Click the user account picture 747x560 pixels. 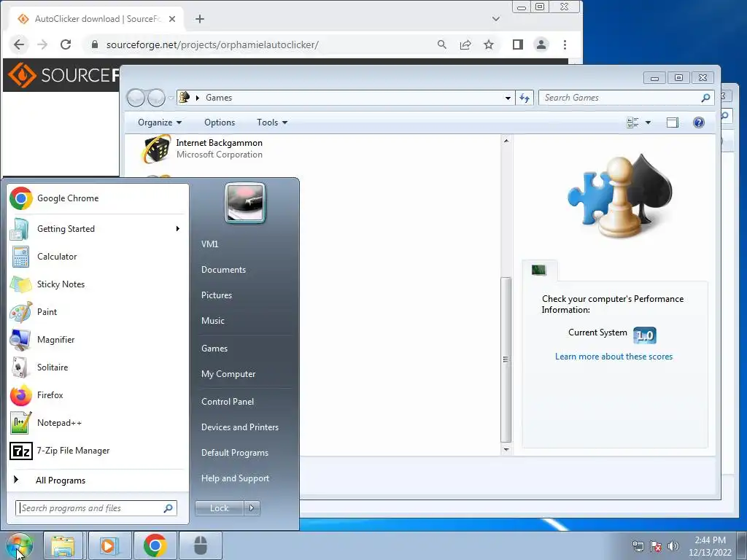[245, 203]
